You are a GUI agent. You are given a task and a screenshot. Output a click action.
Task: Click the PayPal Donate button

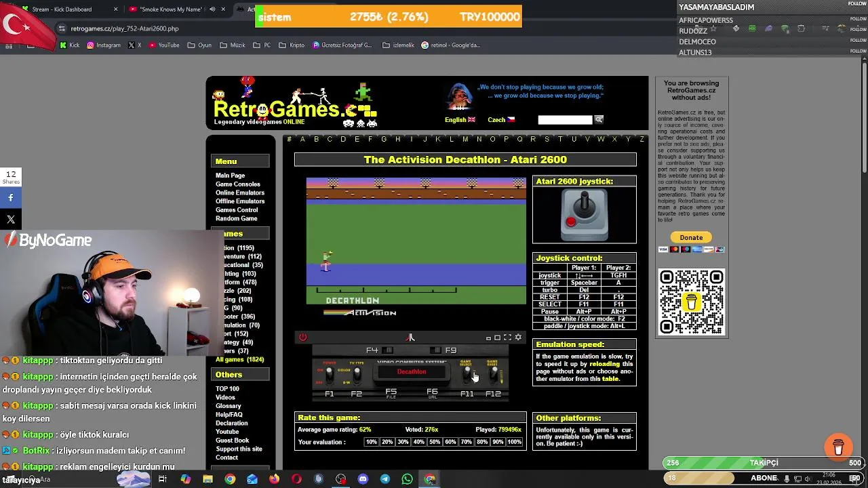tap(691, 237)
